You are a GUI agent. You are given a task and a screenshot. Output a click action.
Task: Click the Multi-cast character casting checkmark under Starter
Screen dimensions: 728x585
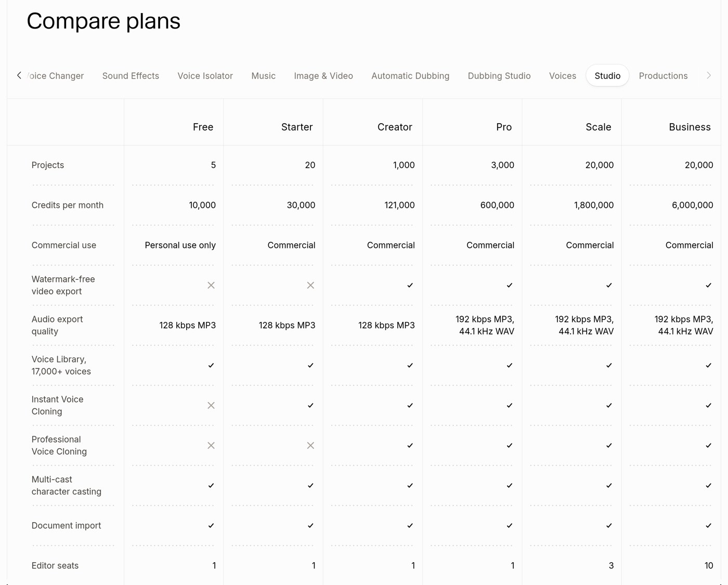(x=311, y=486)
